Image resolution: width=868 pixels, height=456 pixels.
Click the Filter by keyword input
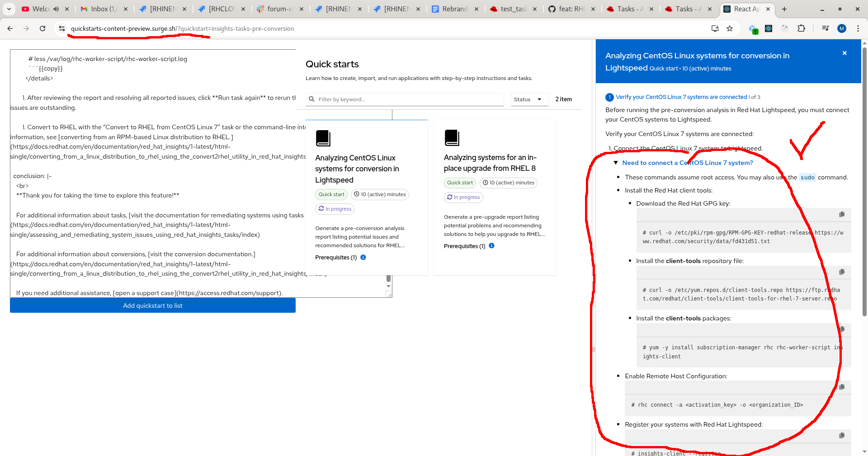click(x=405, y=99)
